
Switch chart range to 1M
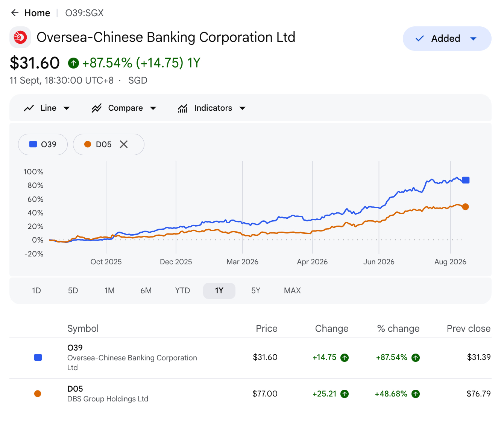click(x=109, y=291)
